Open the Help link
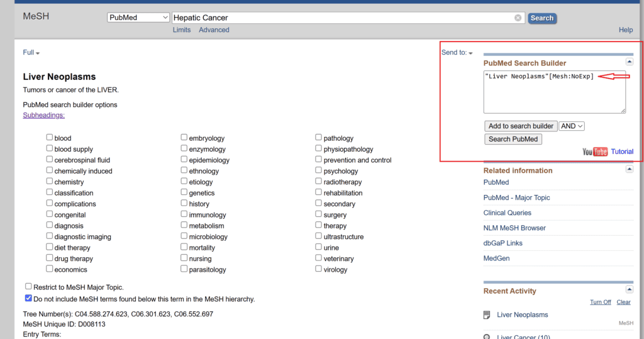644x339 pixels. [x=626, y=30]
